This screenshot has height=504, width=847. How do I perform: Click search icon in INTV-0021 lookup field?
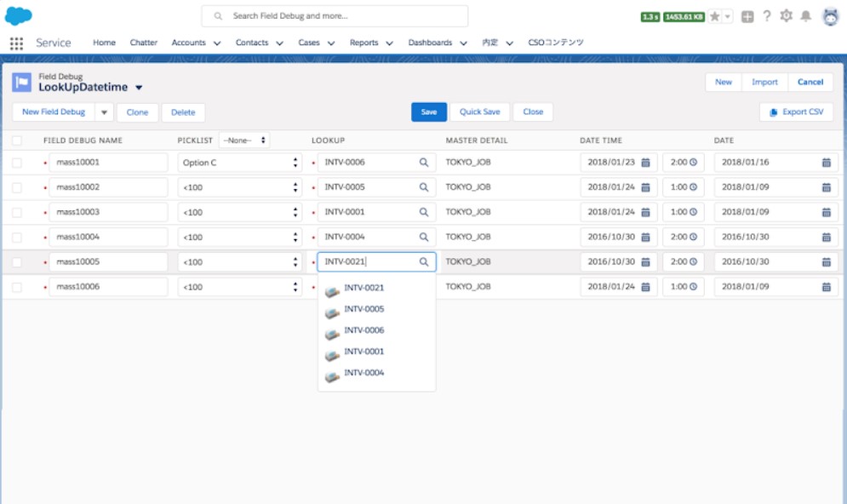424,261
